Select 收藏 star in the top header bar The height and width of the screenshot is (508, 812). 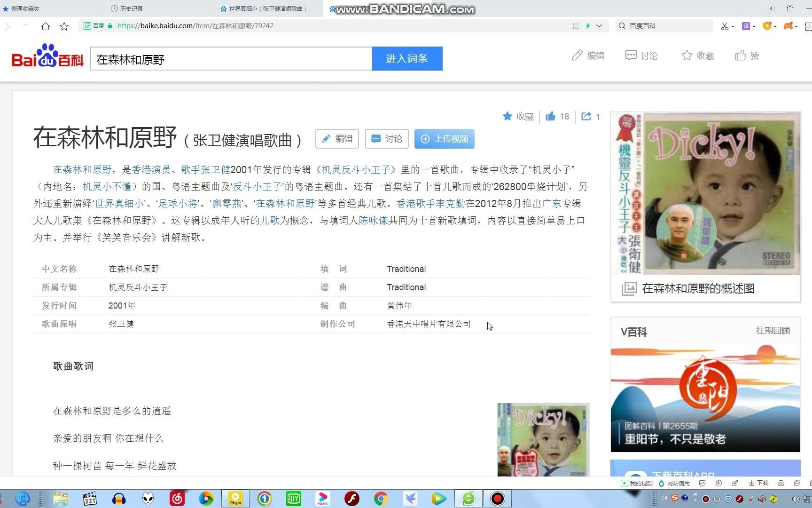tap(698, 56)
